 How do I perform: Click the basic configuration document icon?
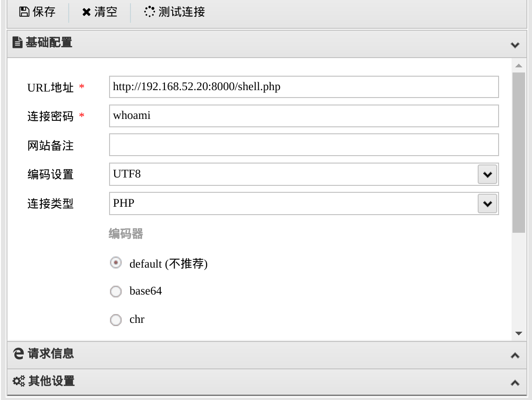click(x=18, y=43)
